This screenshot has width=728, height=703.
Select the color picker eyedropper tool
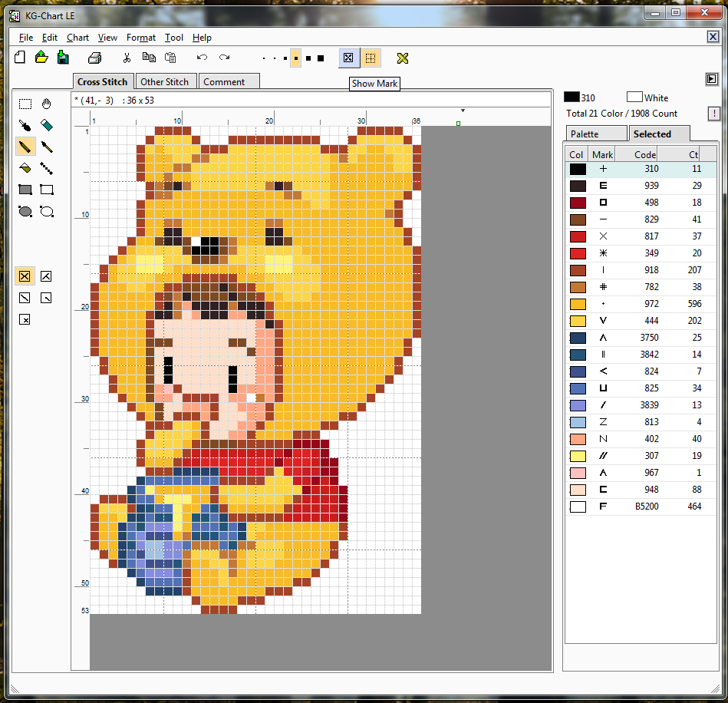click(x=25, y=125)
